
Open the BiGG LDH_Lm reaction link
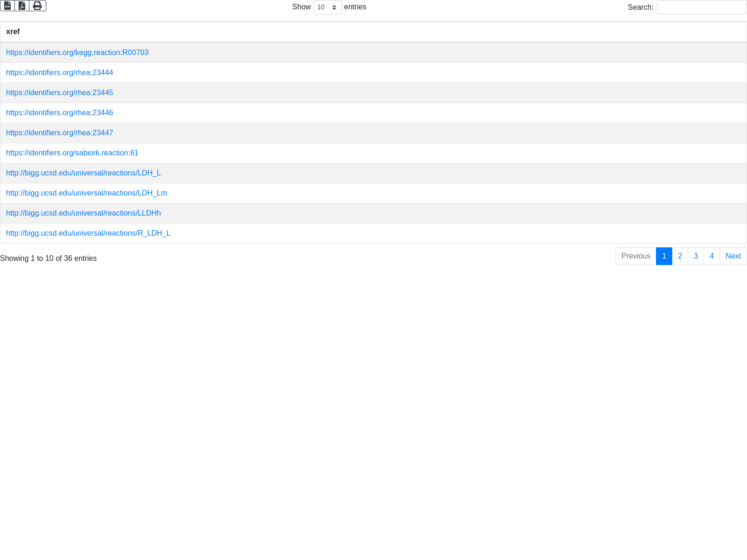pos(86,193)
